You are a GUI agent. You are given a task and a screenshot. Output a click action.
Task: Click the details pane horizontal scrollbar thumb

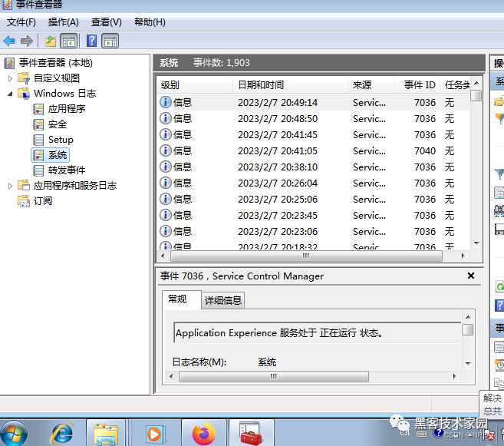click(x=274, y=376)
